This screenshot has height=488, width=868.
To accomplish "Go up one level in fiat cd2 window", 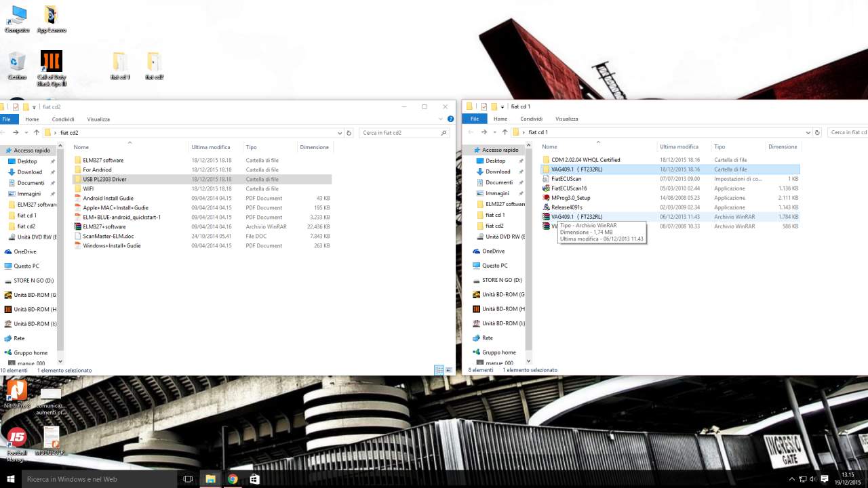I will tap(36, 133).
